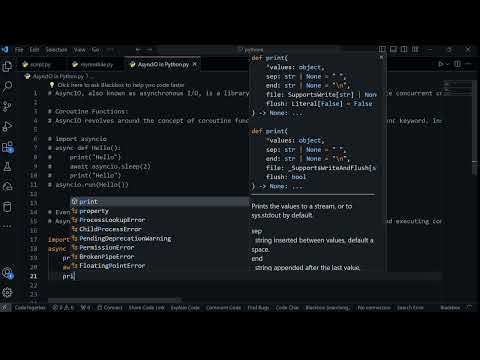Screen dimensions: 480x360
Task: Click the remote window status bar icon
Action: point(5,308)
